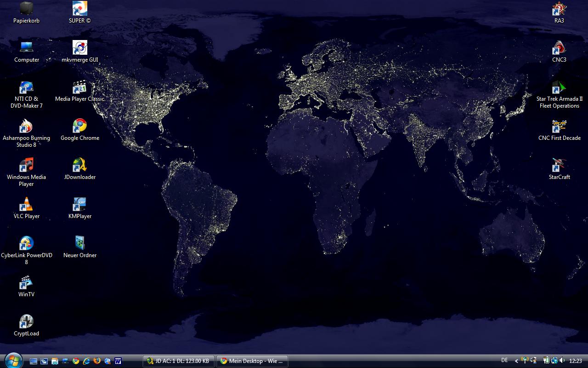Image resolution: width=588 pixels, height=368 pixels.
Task: Select the Papierkorb desktop icon
Action: [26, 8]
